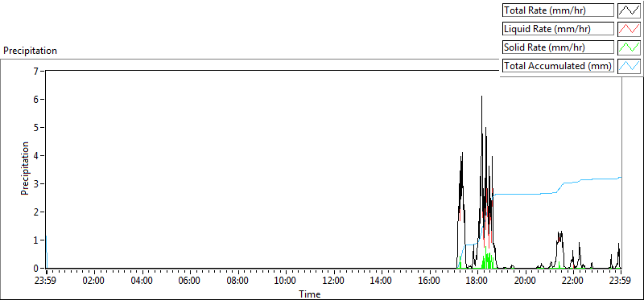Click the tallest black peak above 6 mm/hr
The height and width of the screenshot is (300, 644).
tap(481, 97)
